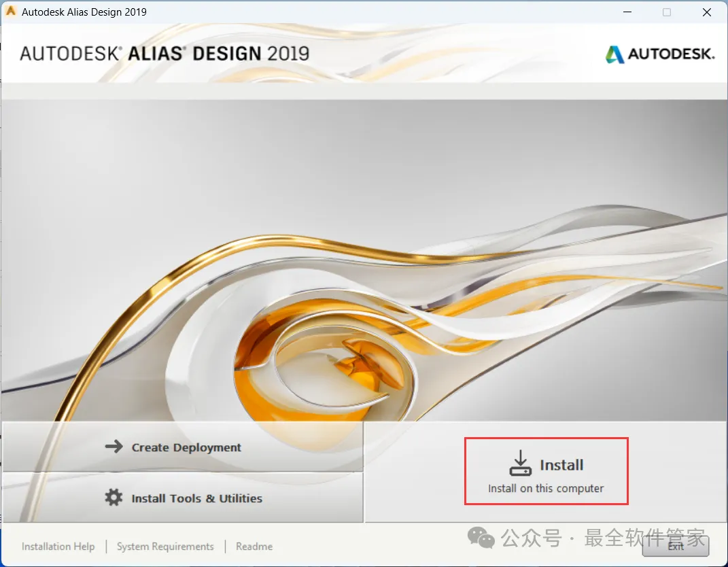Minimize the installer window
728x567 pixels.
point(627,12)
